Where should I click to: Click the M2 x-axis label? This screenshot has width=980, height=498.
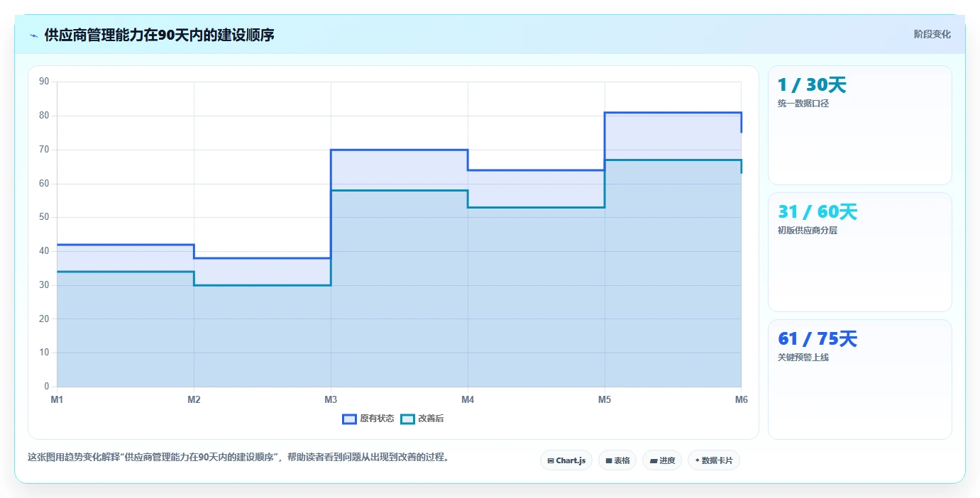click(x=194, y=400)
